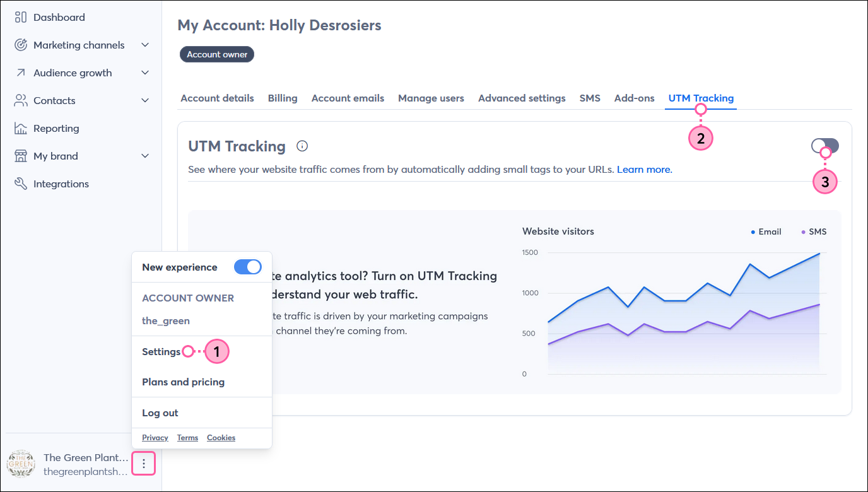The height and width of the screenshot is (492, 868).
Task: Expand the My brand chevron
Action: (x=145, y=156)
